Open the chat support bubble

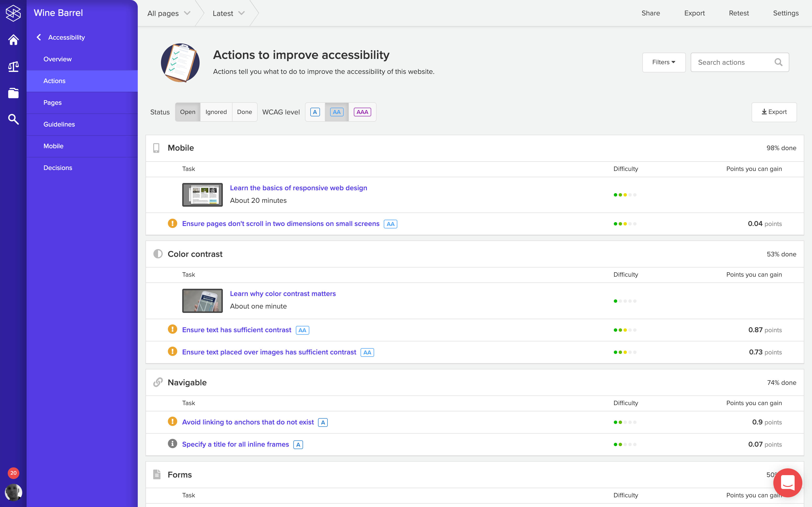787,483
